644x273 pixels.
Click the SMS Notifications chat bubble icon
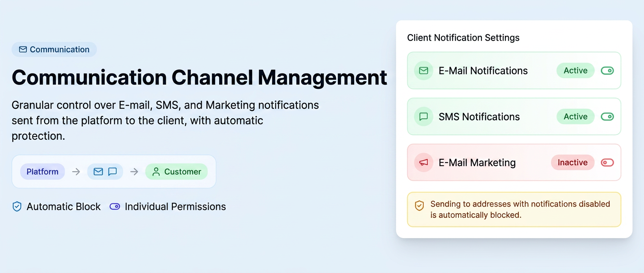tap(424, 117)
